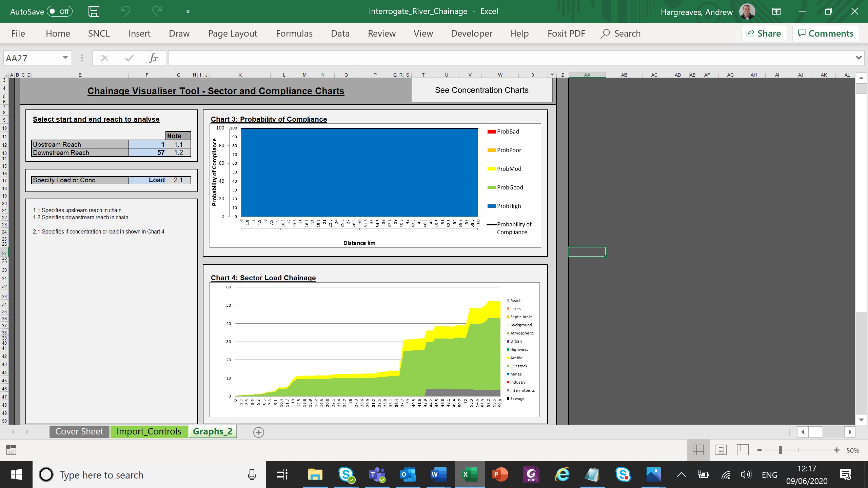The image size is (868, 488).
Task: Expand the formula bar chevron
Action: (x=859, y=58)
